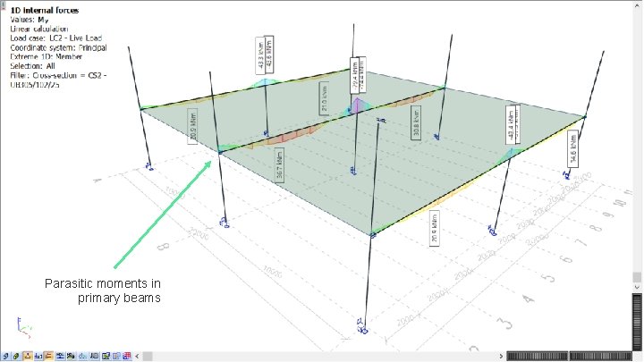The image size is (644, 362).
Task: Click the blue label display toolbar icon
Action: click(60, 356)
